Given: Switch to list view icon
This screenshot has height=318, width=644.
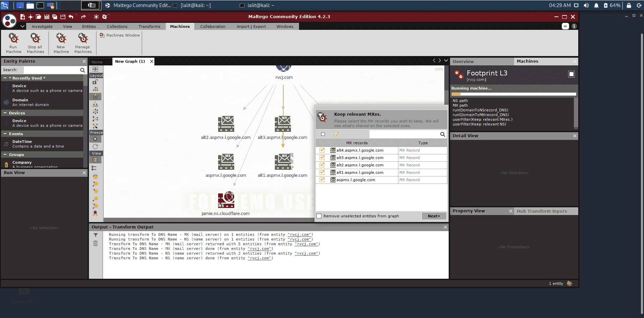Looking at the screenshot, I should pyautogui.click(x=94, y=168).
